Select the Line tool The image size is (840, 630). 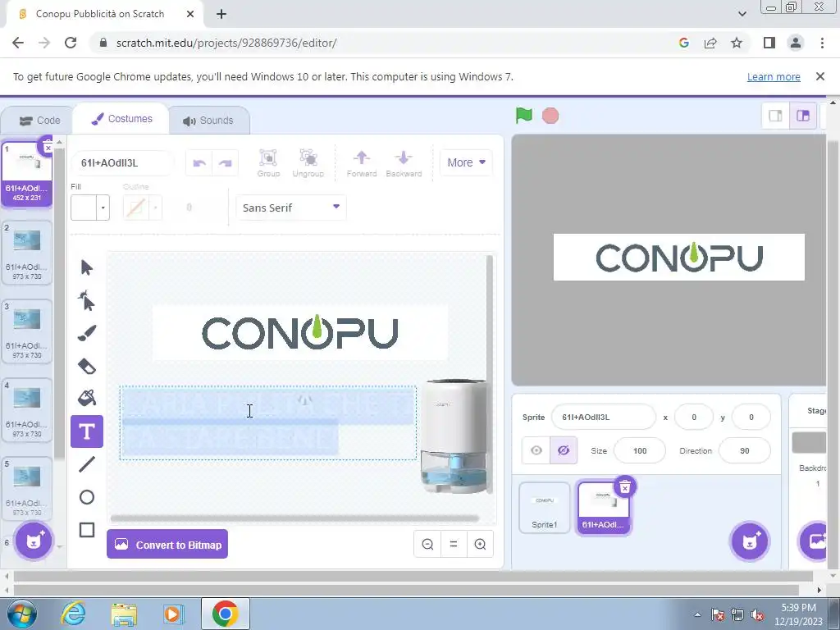pyautogui.click(x=87, y=464)
